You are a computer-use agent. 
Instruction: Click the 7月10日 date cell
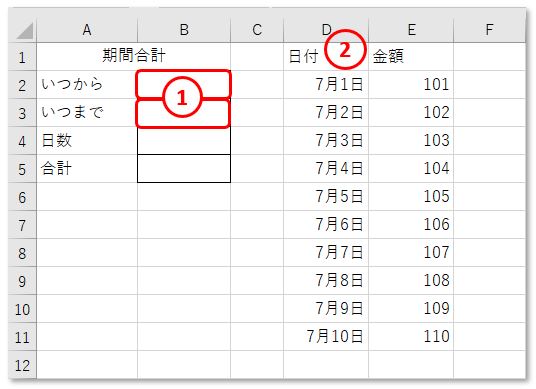tap(326, 337)
